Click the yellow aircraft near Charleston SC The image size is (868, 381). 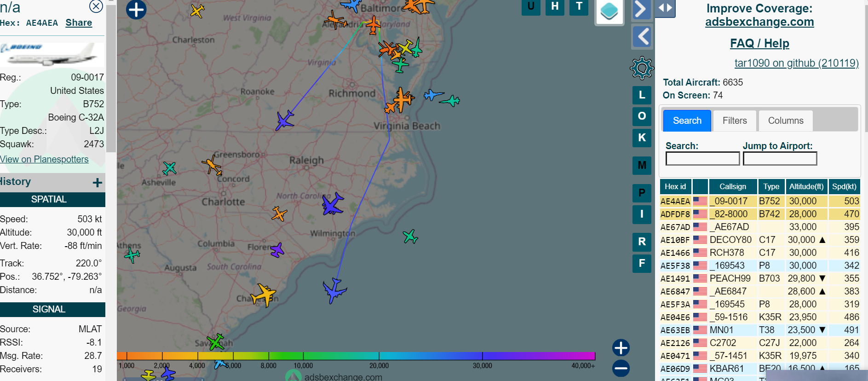263,294
